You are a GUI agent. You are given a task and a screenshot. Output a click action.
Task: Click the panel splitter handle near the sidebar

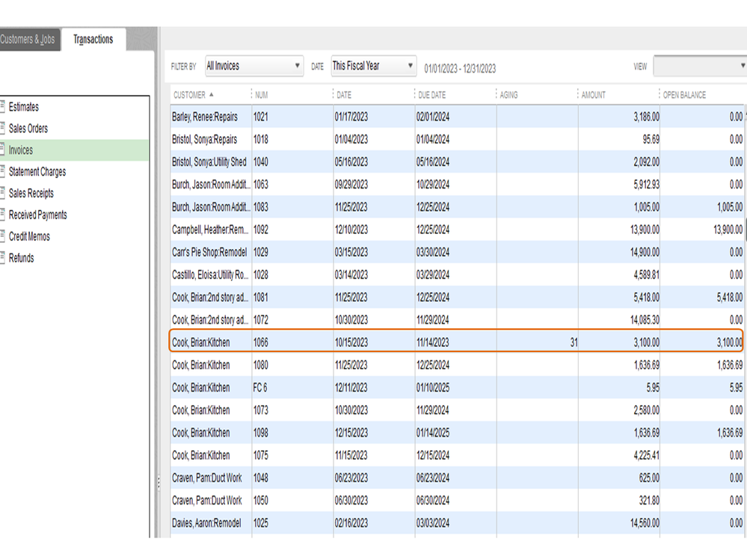(158, 483)
